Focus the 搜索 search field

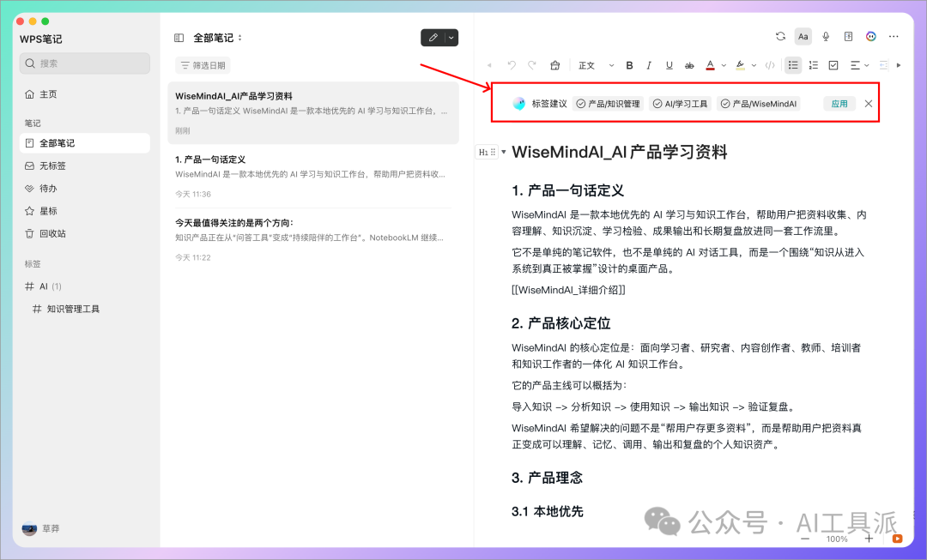point(84,63)
